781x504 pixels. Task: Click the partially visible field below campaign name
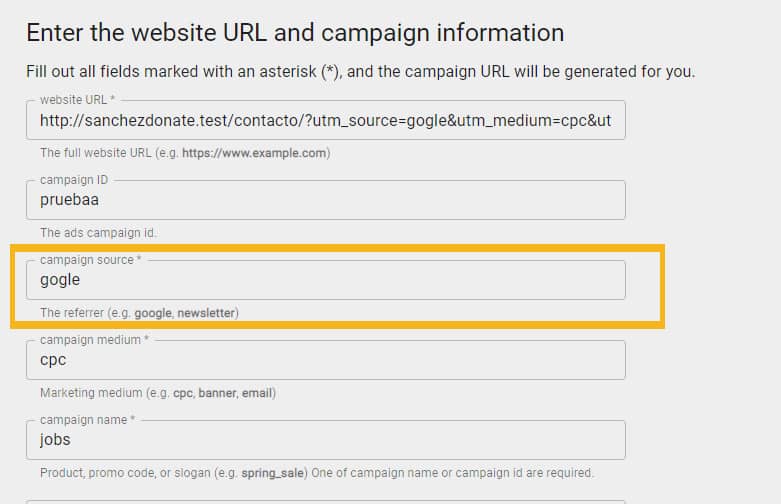point(325,501)
